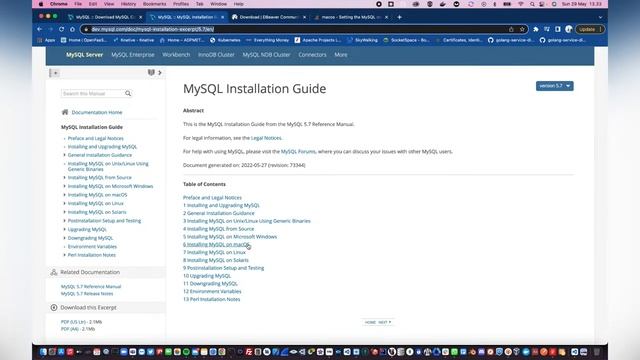Close the macos Setting the MySQL tab
Image resolution: width=640 pixels, height=360 pixels.
[x=387, y=17]
